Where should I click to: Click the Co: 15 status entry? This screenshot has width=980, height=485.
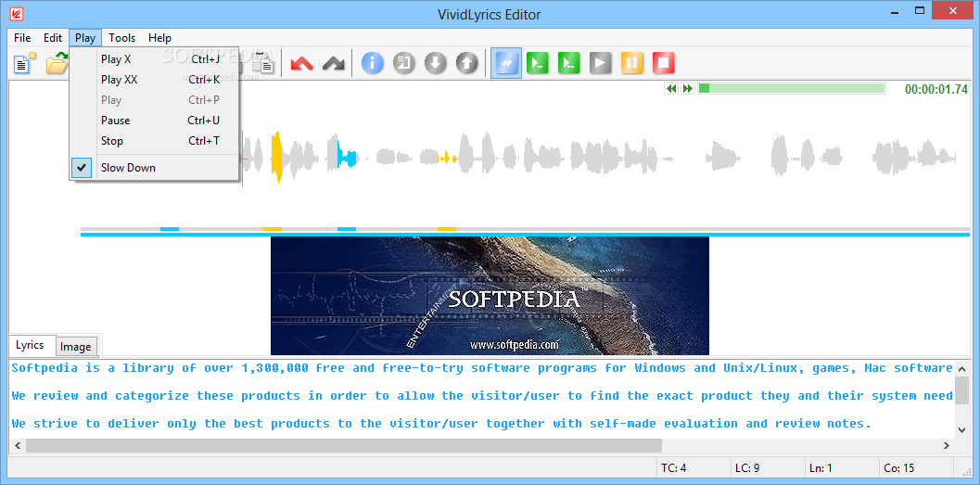[x=899, y=467]
